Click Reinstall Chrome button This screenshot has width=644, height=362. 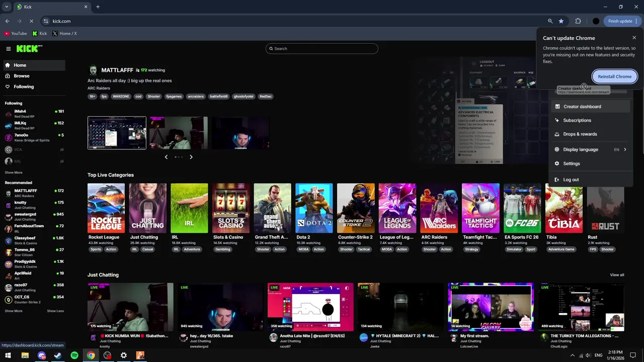614,76
